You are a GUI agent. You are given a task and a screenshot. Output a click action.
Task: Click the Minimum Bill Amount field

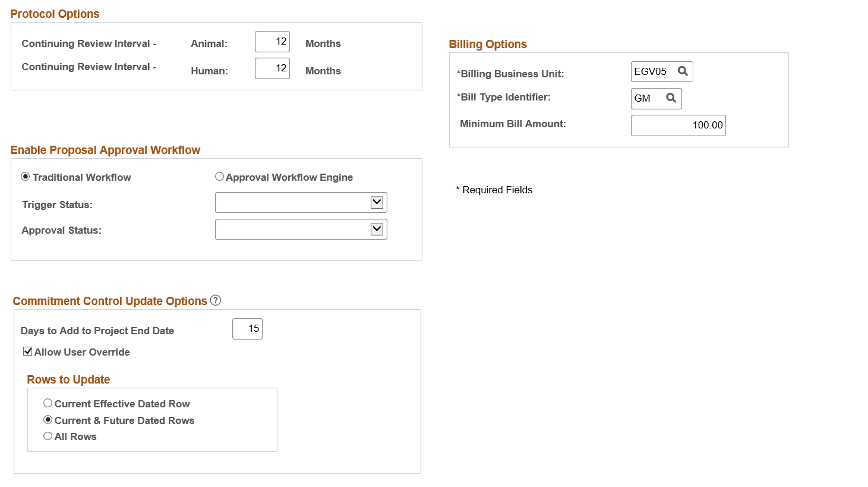pyautogui.click(x=677, y=125)
